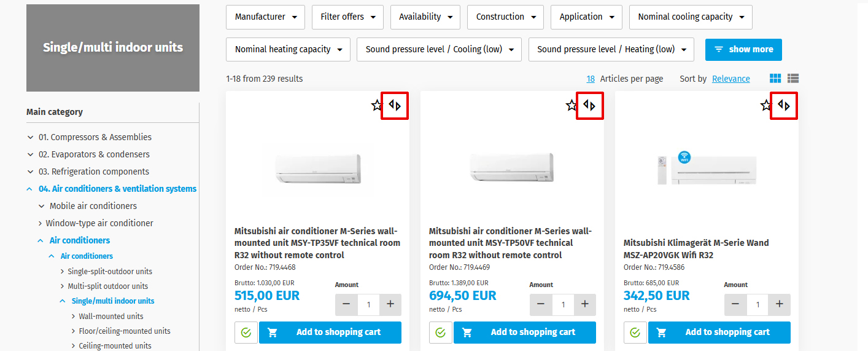Decrease amount for MSY-TP50VF unit
868x351 pixels.
point(540,304)
